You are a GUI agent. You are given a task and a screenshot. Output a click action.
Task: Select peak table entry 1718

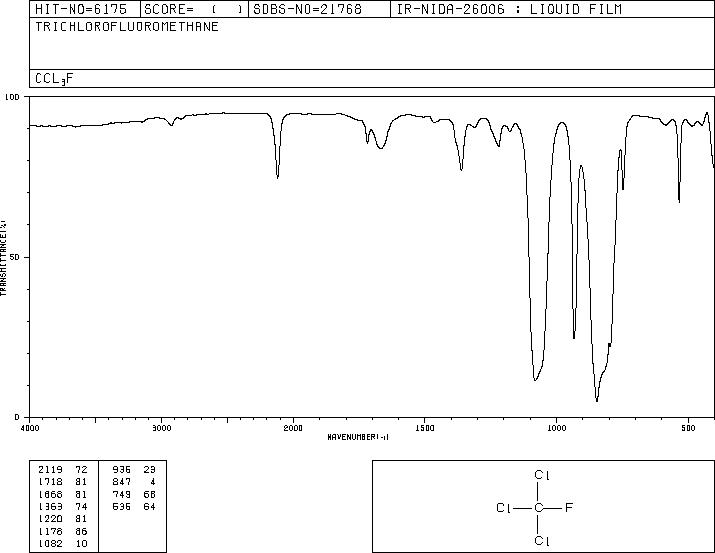[50, 482]
